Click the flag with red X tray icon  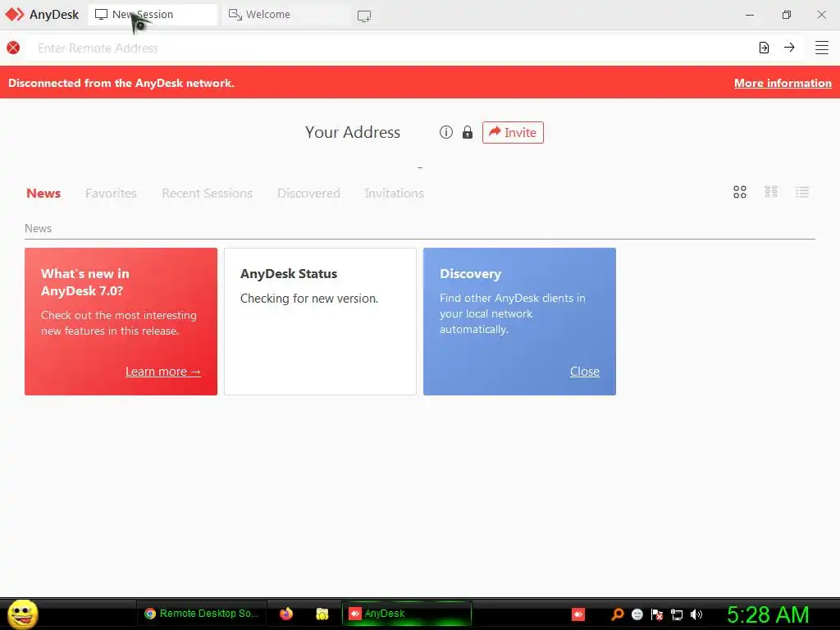657,614
